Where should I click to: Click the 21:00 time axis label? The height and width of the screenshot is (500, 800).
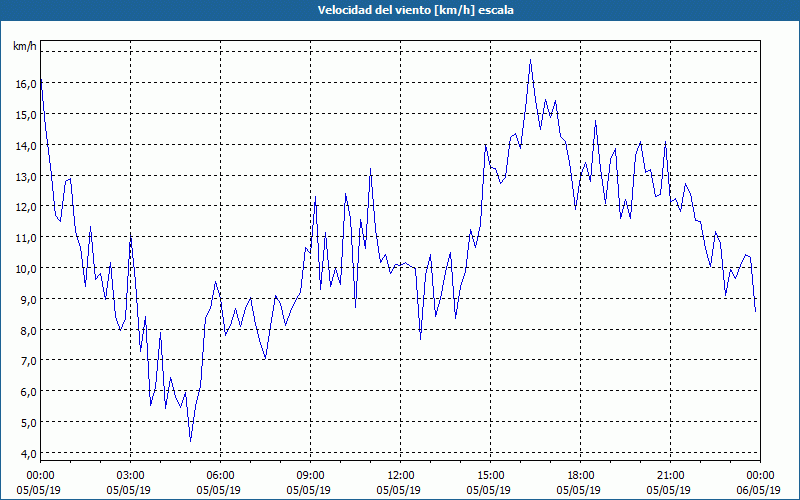(670, 475)
